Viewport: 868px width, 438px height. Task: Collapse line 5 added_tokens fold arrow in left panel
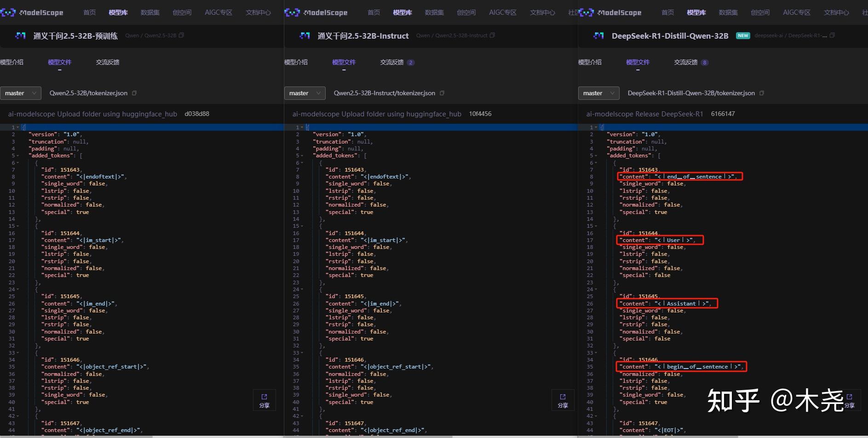coord(18,156)
